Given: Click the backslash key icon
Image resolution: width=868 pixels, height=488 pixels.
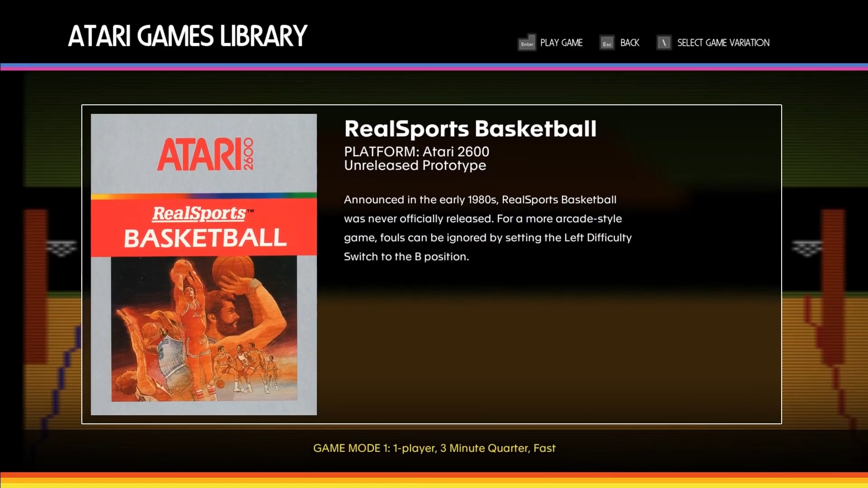Looking at the screenshot, I should coord(664,42).
